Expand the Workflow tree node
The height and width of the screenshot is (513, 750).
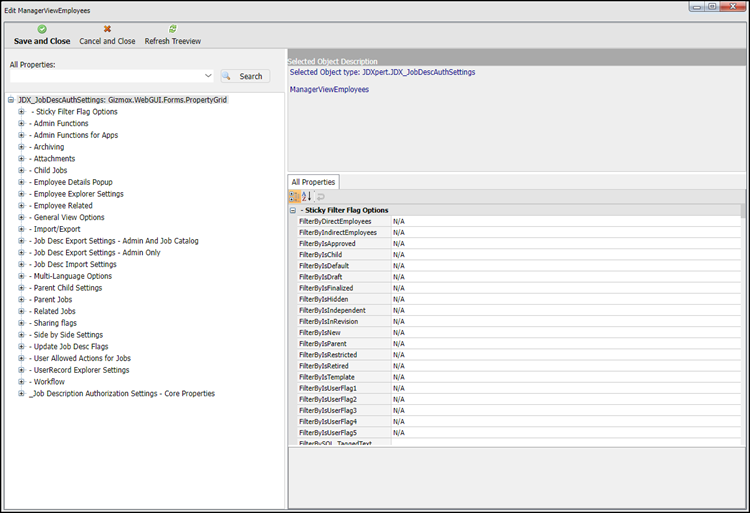(x=21, y=382)
